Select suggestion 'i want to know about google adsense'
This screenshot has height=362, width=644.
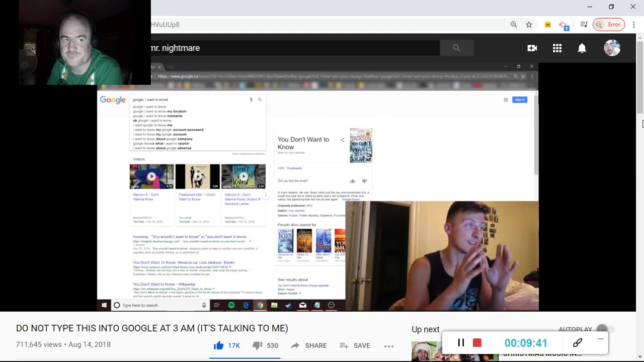point(162,148)
